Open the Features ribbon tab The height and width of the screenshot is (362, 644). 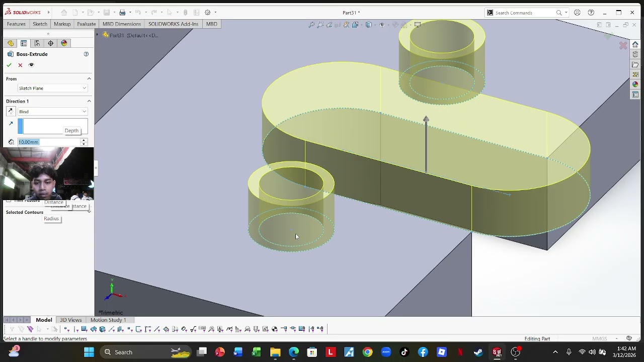click(16, 24)
